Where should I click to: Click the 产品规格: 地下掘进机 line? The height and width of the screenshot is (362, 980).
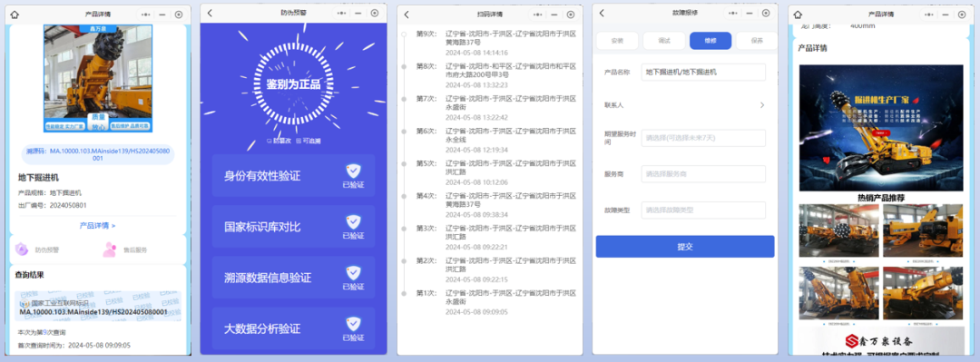(x=50, y=193)
